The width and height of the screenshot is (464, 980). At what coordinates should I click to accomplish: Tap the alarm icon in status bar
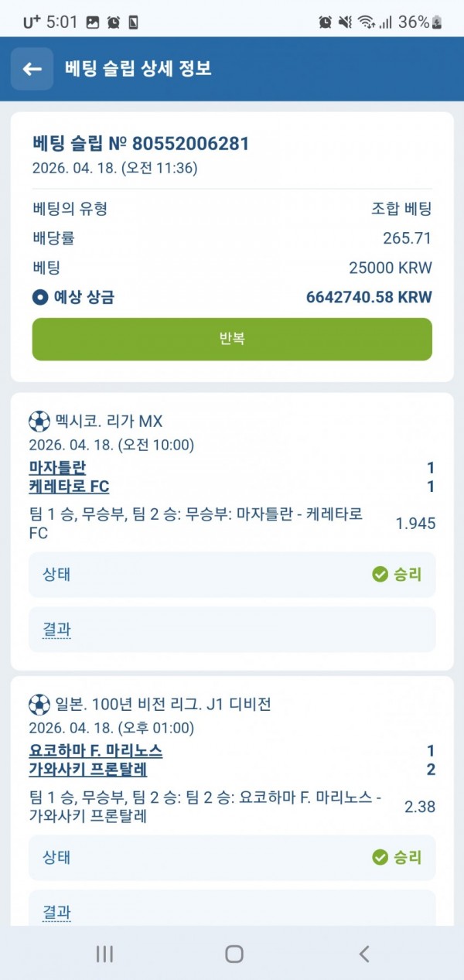pyautogui.click(x=114, y=22)
